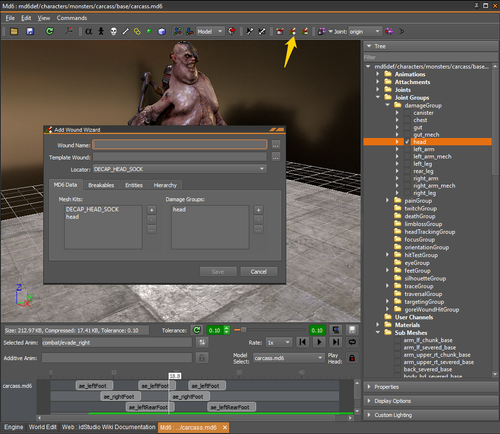Screen dimensions: 500x434
Task: Open the Commands menu
Action: click(x=72, y=18)
